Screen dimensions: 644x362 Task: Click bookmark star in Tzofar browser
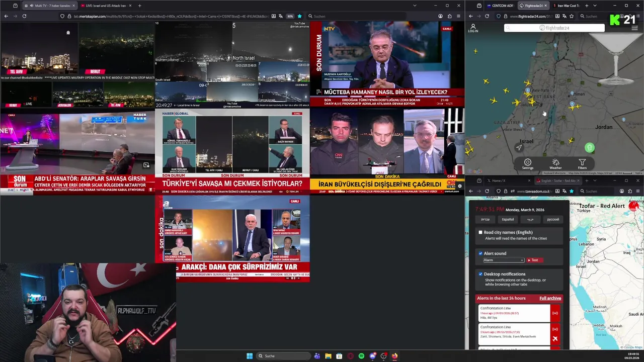pos(572,191)
